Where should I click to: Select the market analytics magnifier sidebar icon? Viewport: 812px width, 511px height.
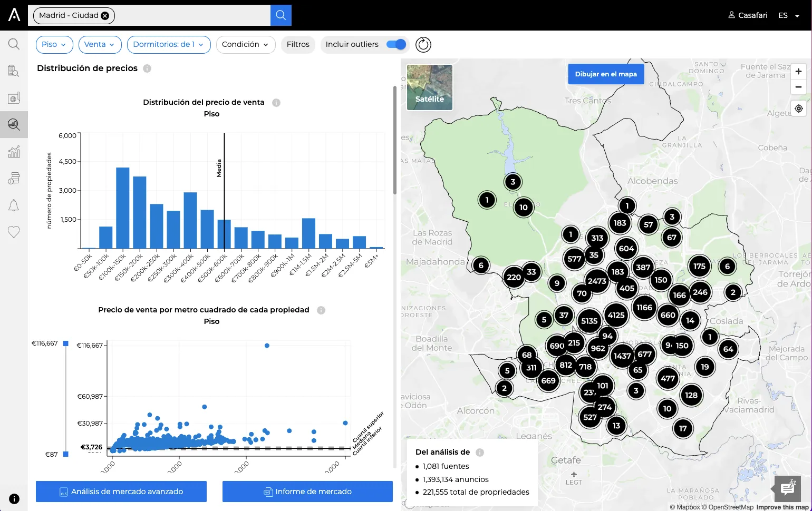point(14,124)
